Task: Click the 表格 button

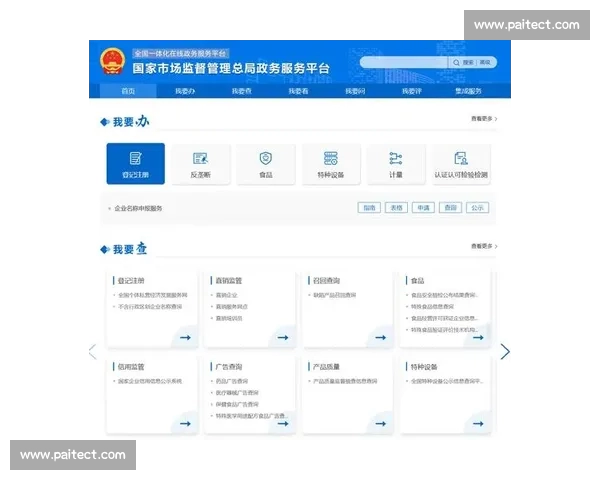Action: tap(396, 208)
